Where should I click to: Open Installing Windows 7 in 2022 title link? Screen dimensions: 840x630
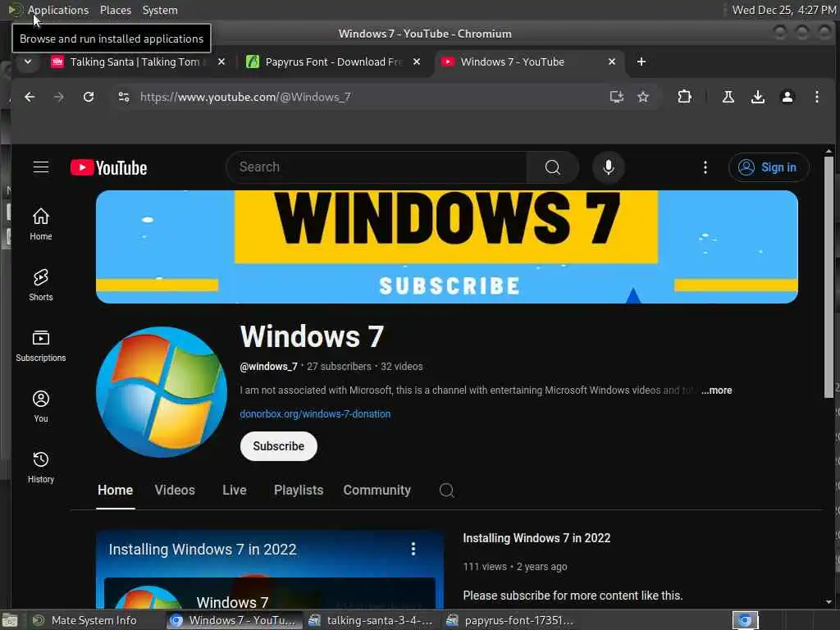[x=536, y=538]
